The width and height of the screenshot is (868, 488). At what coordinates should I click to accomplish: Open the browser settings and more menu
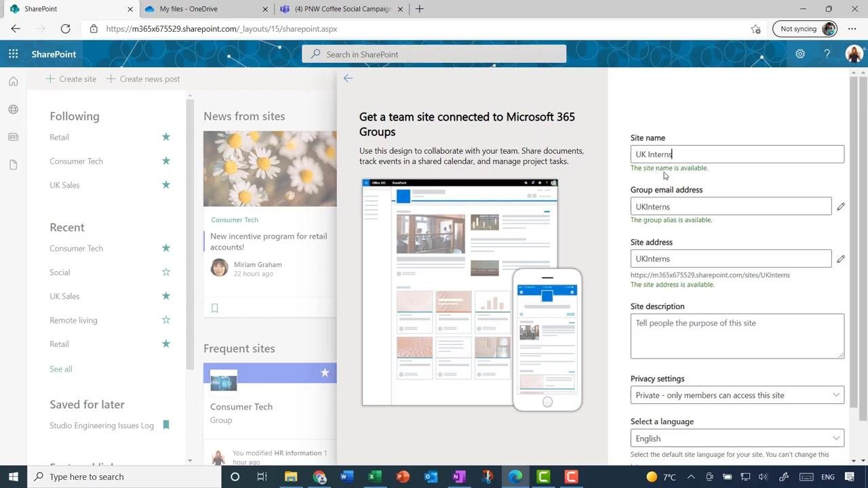(852, 28)
